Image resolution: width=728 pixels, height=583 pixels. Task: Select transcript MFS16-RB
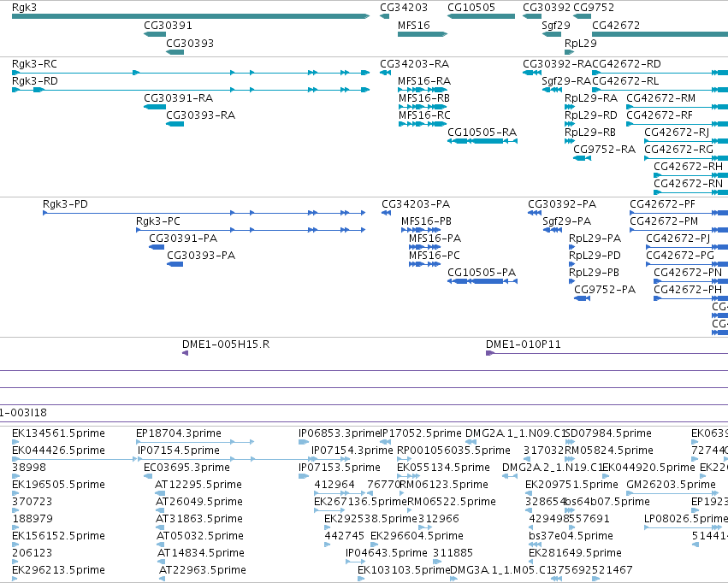pos(423,107)
